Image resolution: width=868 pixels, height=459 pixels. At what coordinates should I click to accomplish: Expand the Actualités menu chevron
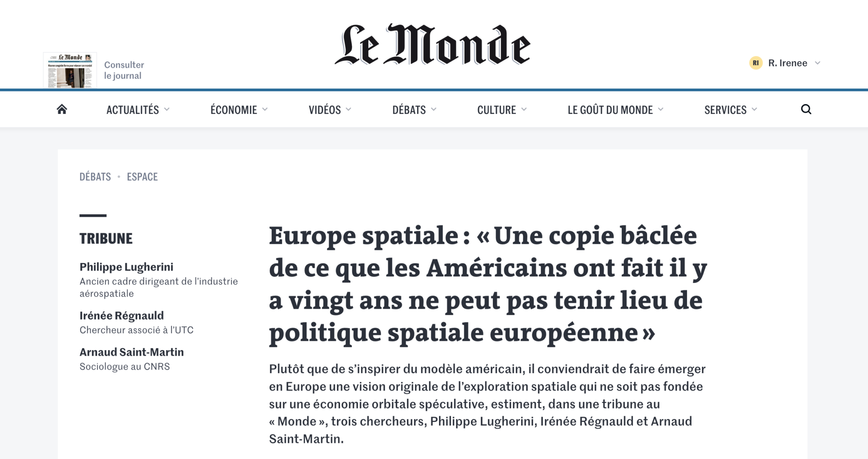[x=167, y=109]
